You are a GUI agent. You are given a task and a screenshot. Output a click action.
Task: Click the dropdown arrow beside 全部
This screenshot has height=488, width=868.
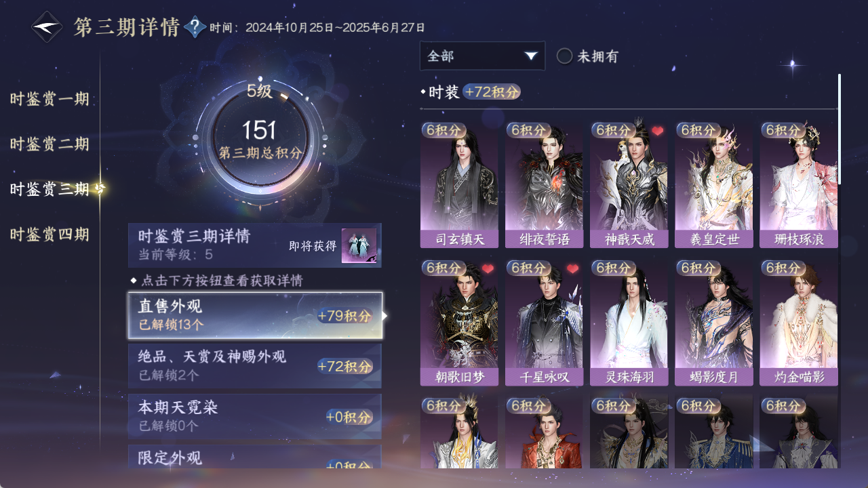[x=531, y=56]
